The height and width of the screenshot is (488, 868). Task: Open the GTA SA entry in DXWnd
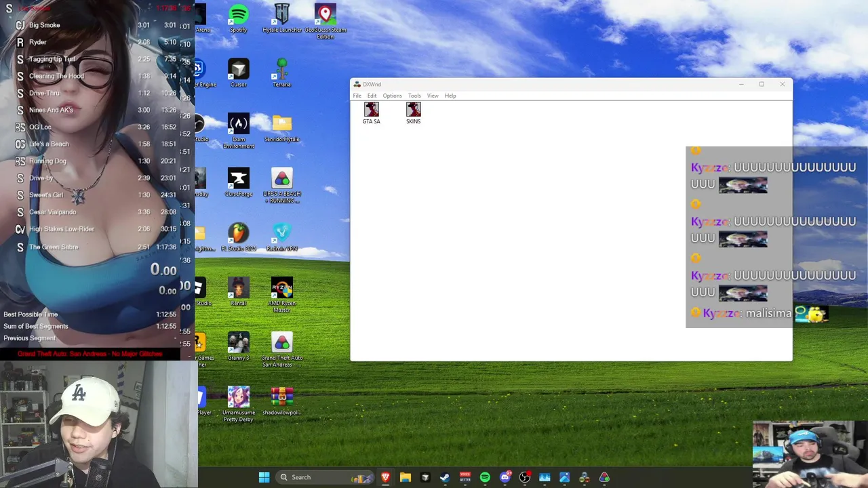(x=371, y=113)
